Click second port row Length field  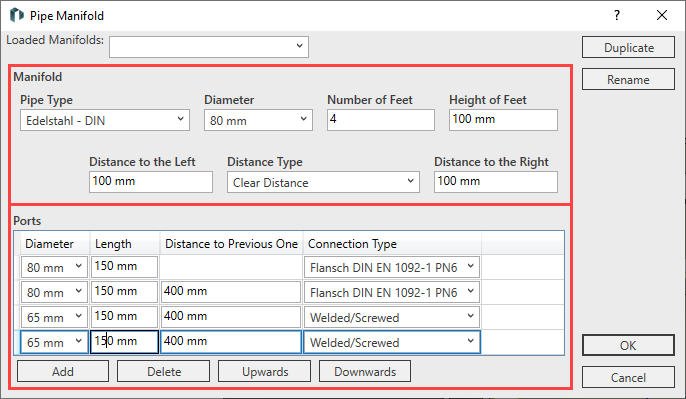tap(124, 291)
